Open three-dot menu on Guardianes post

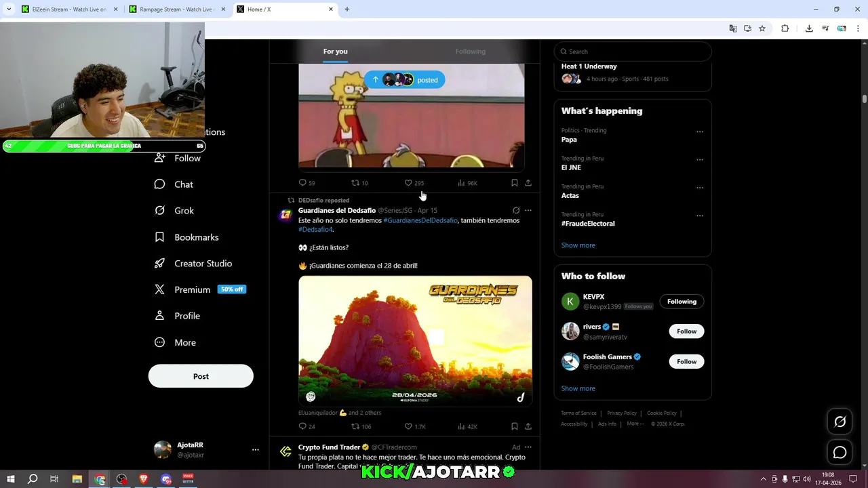528,211
